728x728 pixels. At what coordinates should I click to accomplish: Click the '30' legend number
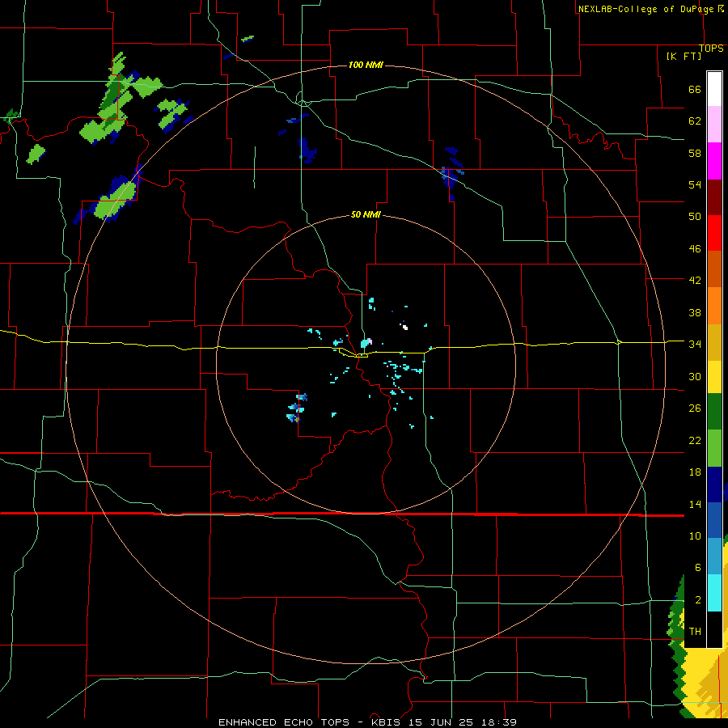coord(695,376)
